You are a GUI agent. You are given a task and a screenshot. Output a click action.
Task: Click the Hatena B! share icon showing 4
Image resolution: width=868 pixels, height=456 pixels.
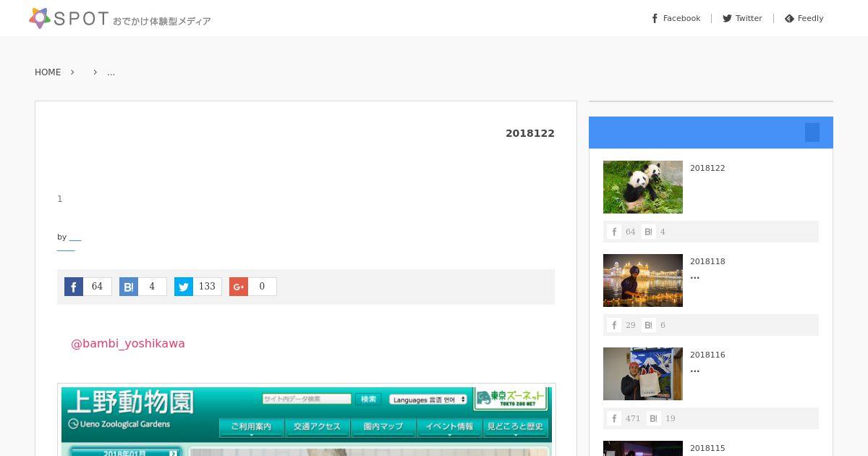(129, 287)
